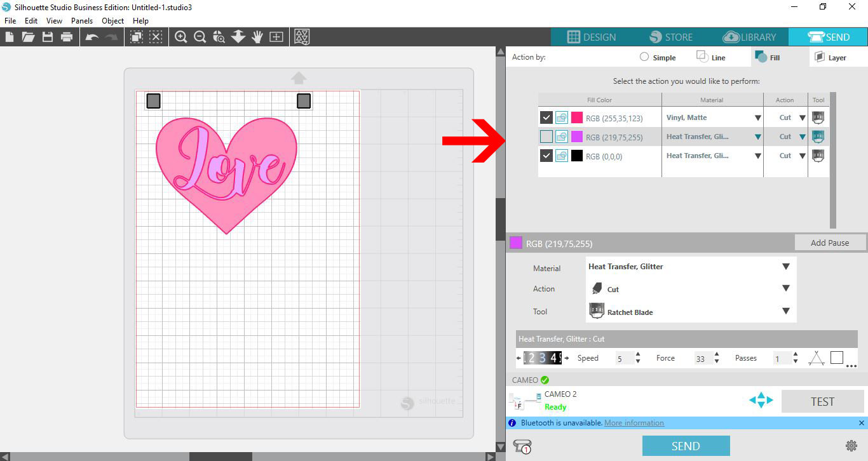Uncheck the RGB (255,35,123) fill color checkbox

tap(546, 117)
